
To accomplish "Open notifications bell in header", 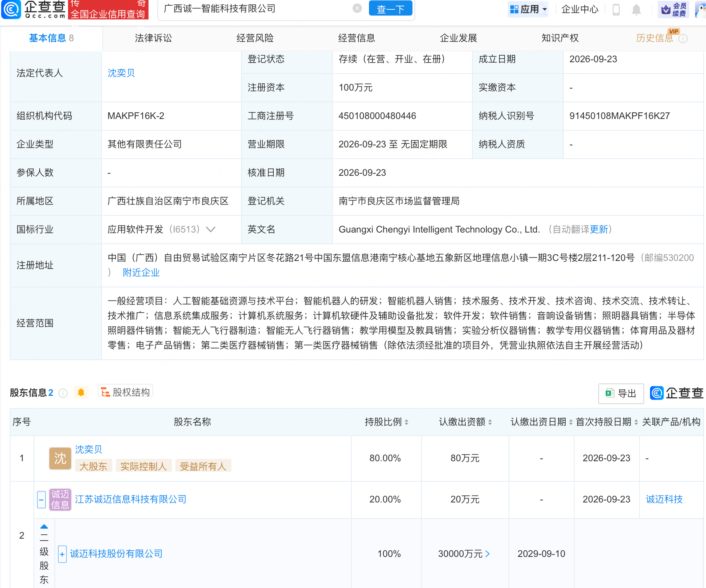I will 636,9.
